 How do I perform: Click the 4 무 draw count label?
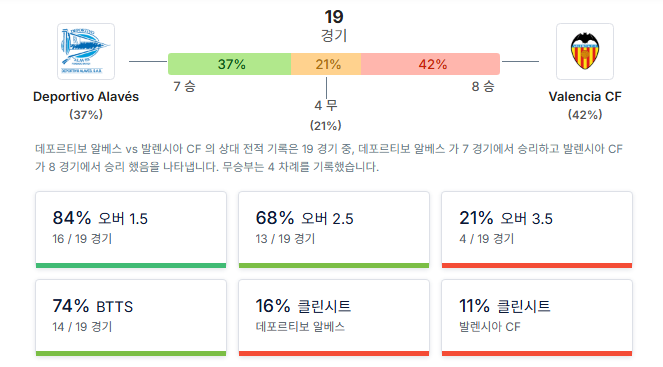point(326,105)
